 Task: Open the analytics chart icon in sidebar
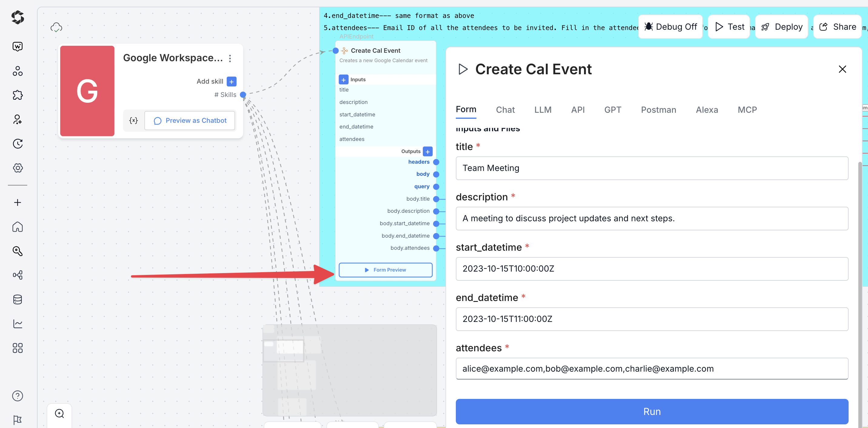coord(18,323)
